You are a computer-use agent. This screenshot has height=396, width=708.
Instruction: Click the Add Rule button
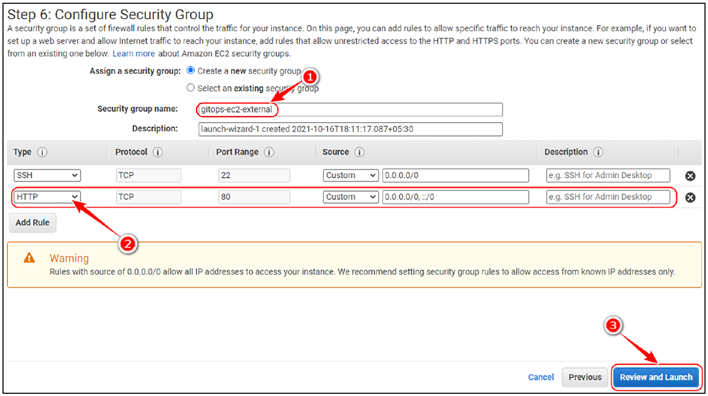33,223
